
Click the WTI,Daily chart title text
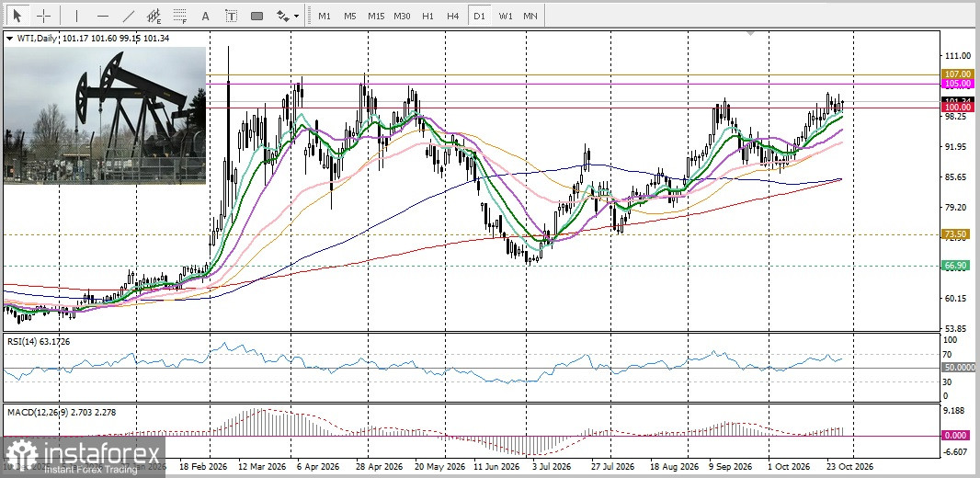(x=36, y=38)
